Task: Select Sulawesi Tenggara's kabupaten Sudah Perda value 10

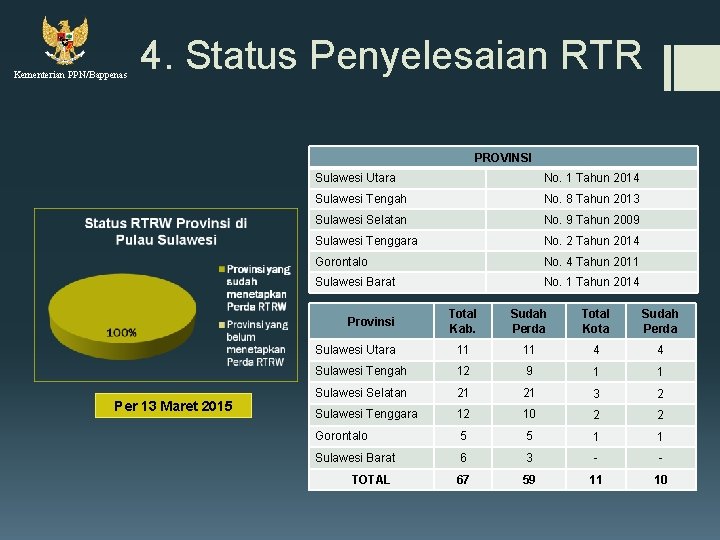Action: click(x=529, y=414)
